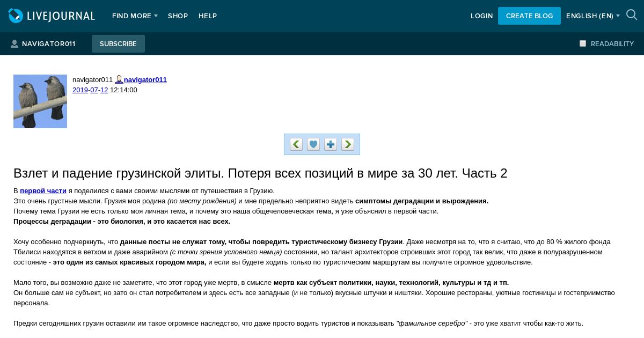644x338 pixels.
Task: Click bold text 'это один из самых красивых городом мира,'
Action: coord(129,262)
